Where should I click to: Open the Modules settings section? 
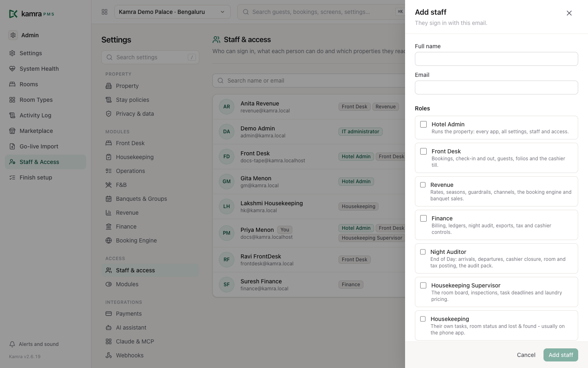pos(150,284)
